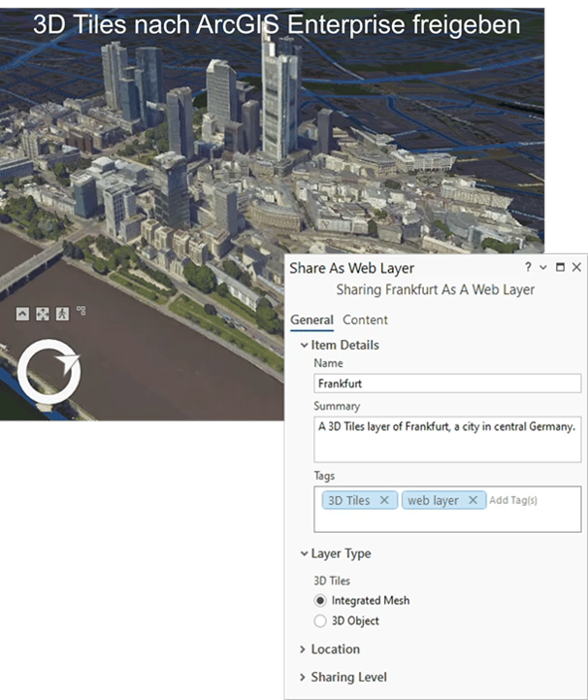
Task: Switch to the Content tab
Action: click(365, 320)
